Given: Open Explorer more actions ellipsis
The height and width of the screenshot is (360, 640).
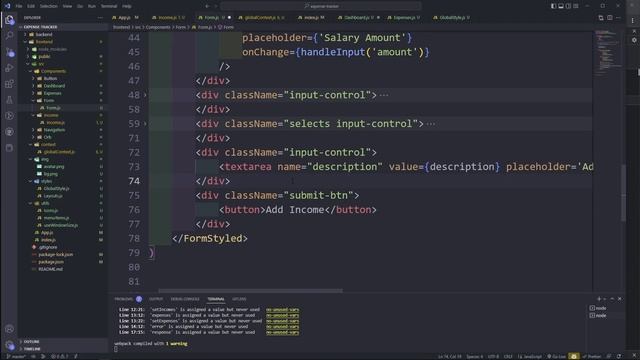Looking at the screenshot, I should pos(100,18).
